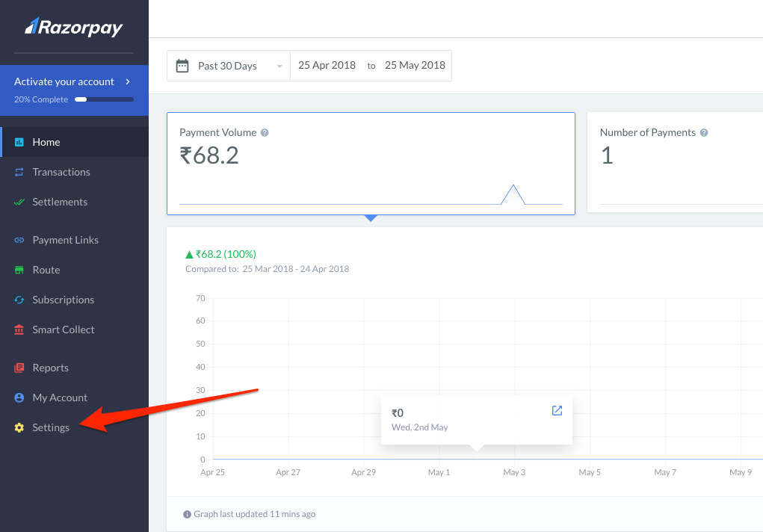Click the 20% complete progress bar

[x=104, y=99]
